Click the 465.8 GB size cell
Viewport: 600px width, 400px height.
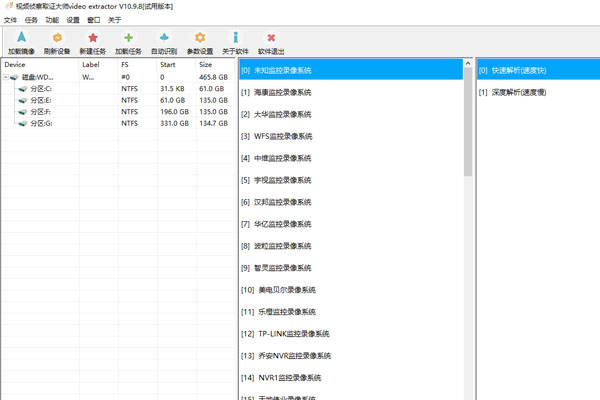[214, 77]
